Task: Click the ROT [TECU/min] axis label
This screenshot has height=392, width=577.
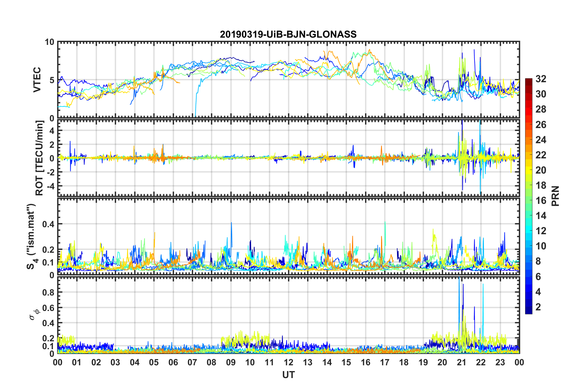Action: pos(39,158)
